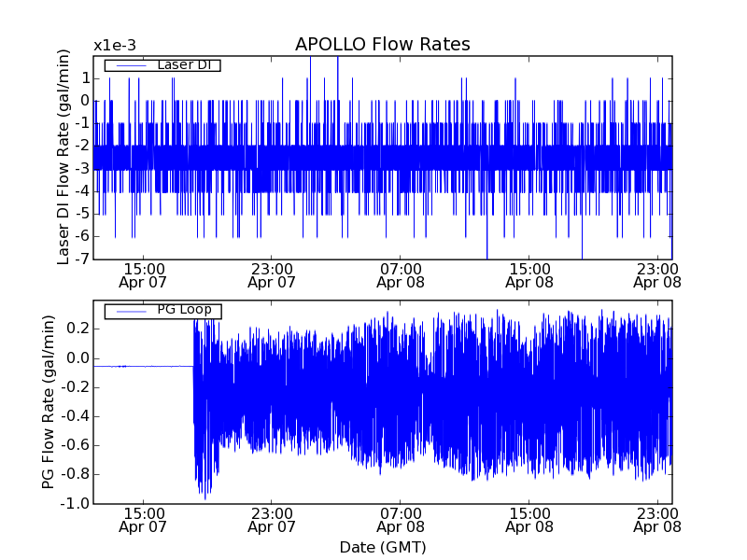The width and height of the screenshot is (747, 560).
Task: Click the blue line sample in PG Loop legend
Action: (132, 312)
